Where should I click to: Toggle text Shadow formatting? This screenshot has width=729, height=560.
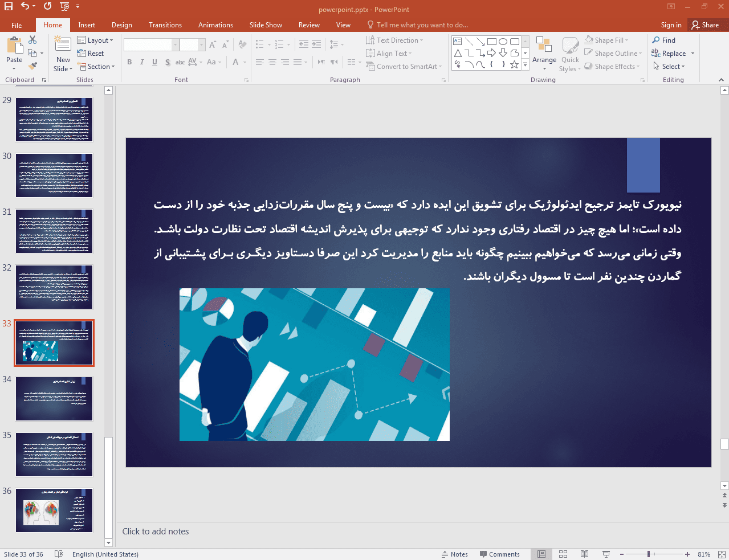[x=167, y=62]
